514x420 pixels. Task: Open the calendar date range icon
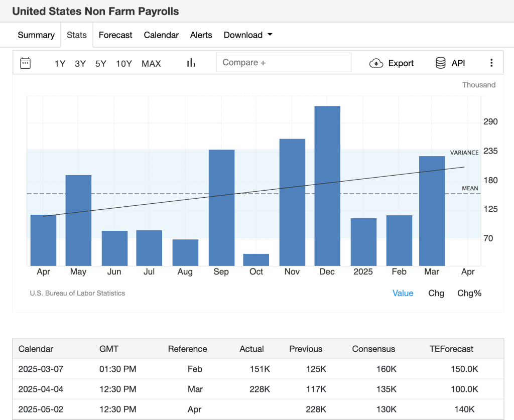point(25,63)
